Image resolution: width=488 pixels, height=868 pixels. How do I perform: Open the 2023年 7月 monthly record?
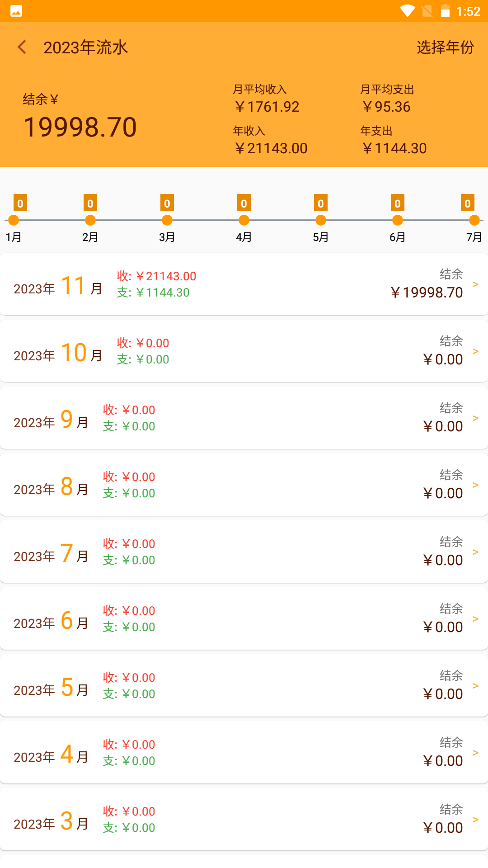coord(244,552)
